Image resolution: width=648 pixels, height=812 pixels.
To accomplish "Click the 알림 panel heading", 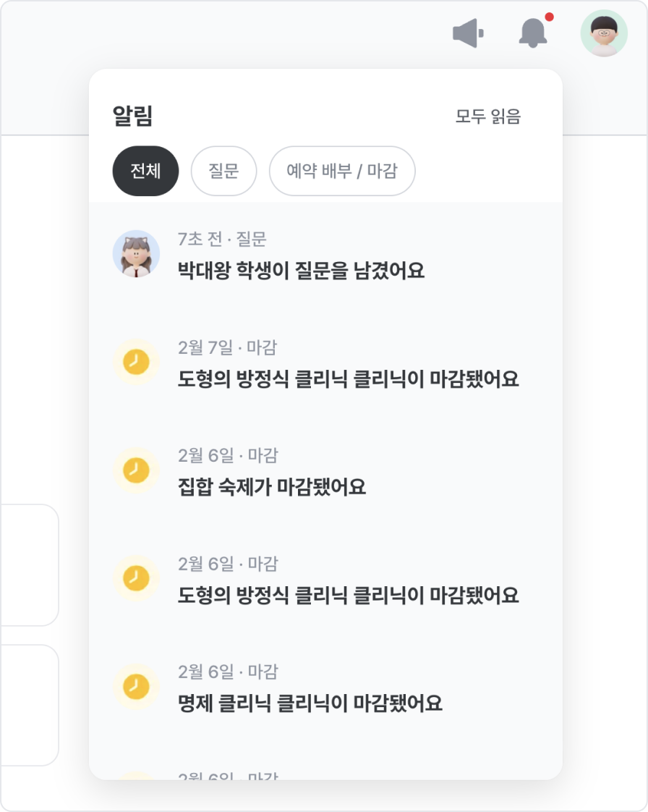I will [x=132, y=116].
